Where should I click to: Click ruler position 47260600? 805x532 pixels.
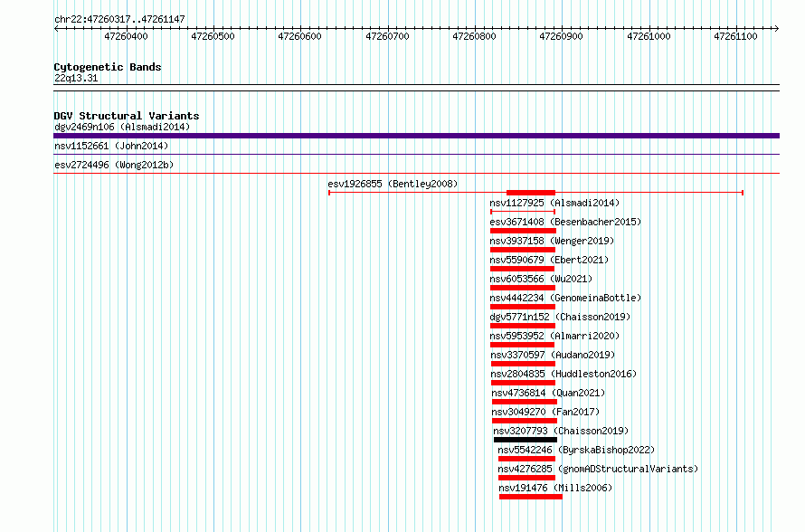pos(299,36)
